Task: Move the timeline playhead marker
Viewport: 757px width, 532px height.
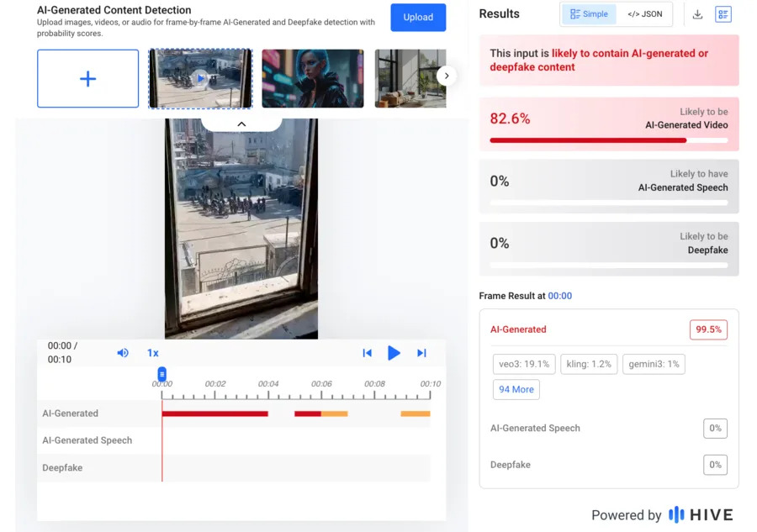Action: pos(161,374)
